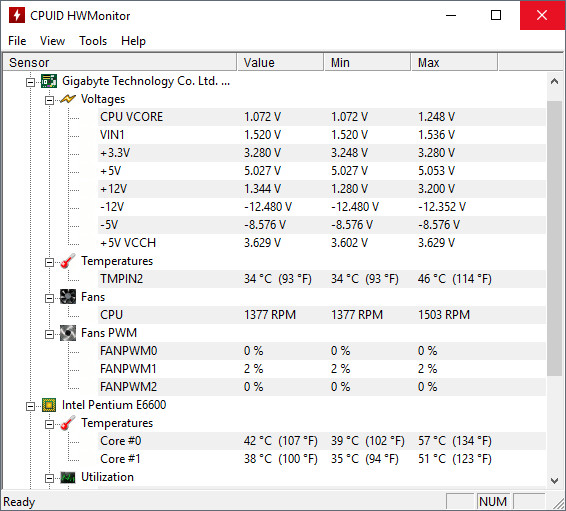Open the View menu
The image size is (566, 511).
[x=52, y=41]
